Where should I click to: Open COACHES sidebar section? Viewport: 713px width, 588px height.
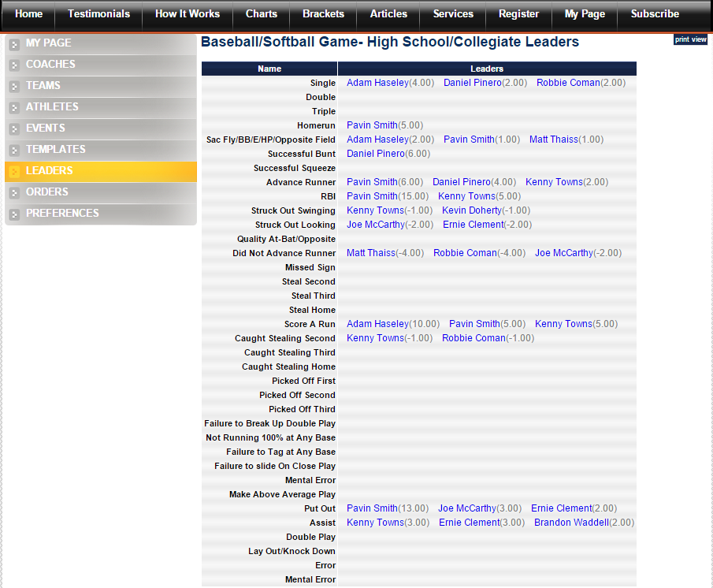pyautogui.click(x=101, y=65)
